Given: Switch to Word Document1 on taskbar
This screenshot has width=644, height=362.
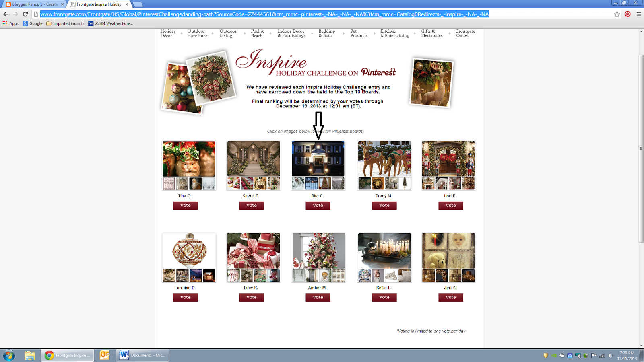Looking at the screenshot, I should point(143,355).
